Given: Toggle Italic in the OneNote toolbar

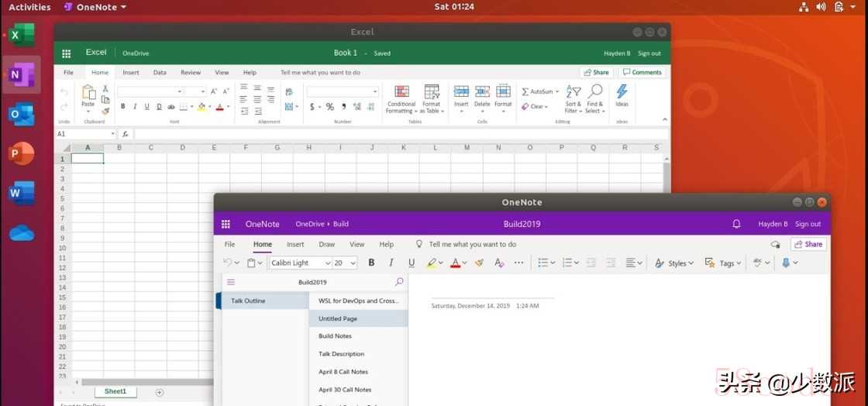Looking at the screenshot, I should pyautogui.click(x=391, y=263).
